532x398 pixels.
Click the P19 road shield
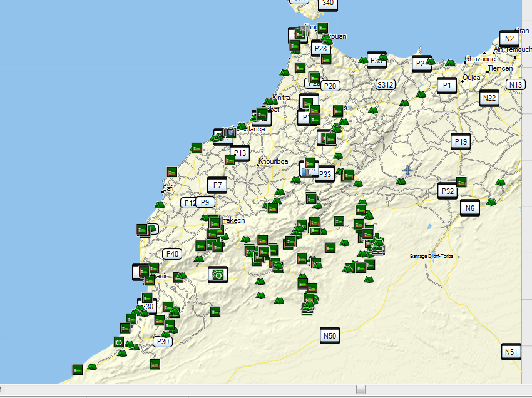(x=461, y=142)
